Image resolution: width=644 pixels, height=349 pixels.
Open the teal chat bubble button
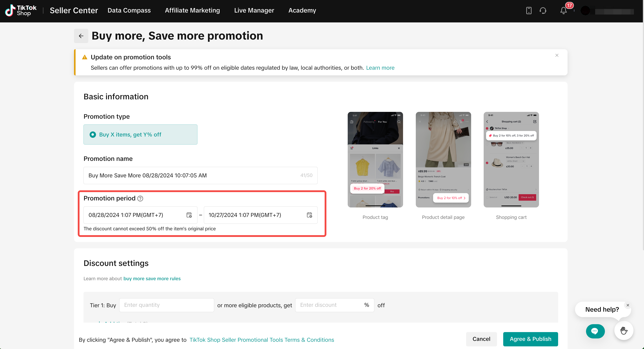(x=595, y=331)
